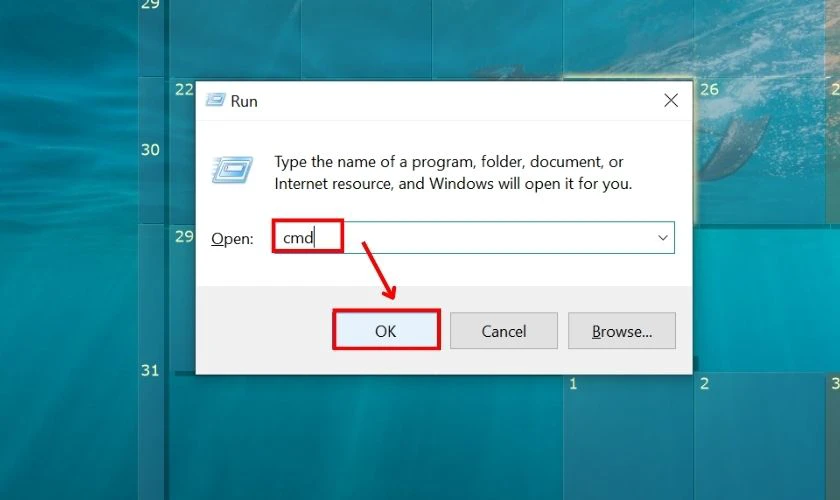The width and height of the screenshot is (840, 500).
Task: Click the Run icon in title bar
Action: [x=215, y=100]
